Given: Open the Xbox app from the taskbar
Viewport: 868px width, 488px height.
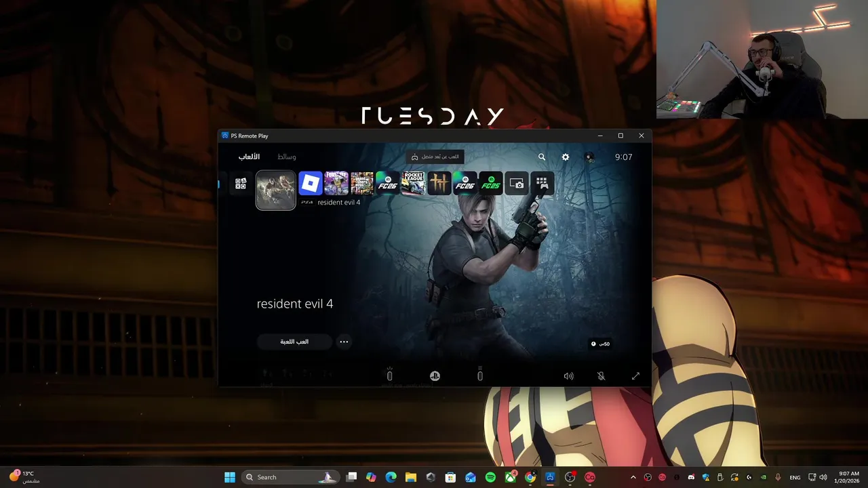Looking at the screenshot, I should (510, 477).
